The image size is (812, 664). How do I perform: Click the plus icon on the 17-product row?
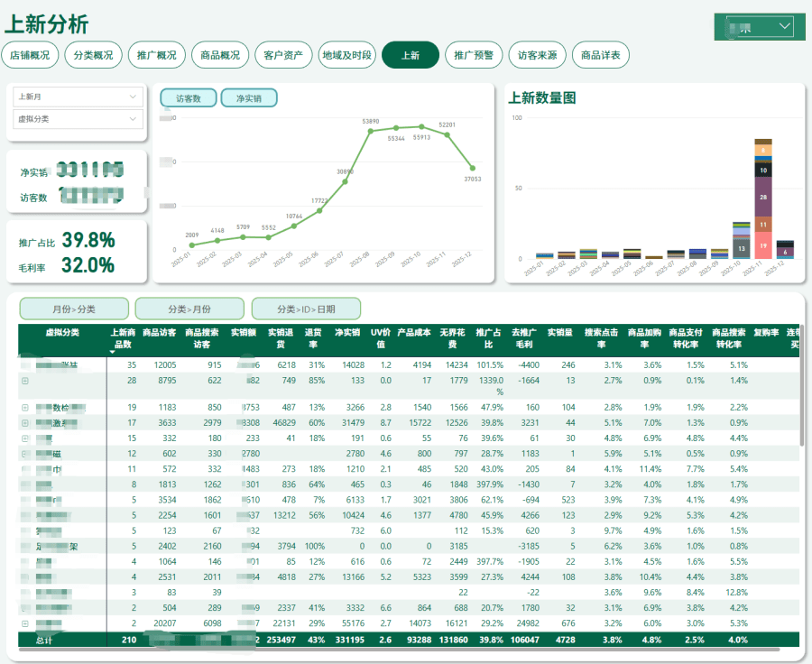pyautogui.click(x=24, y=422)
